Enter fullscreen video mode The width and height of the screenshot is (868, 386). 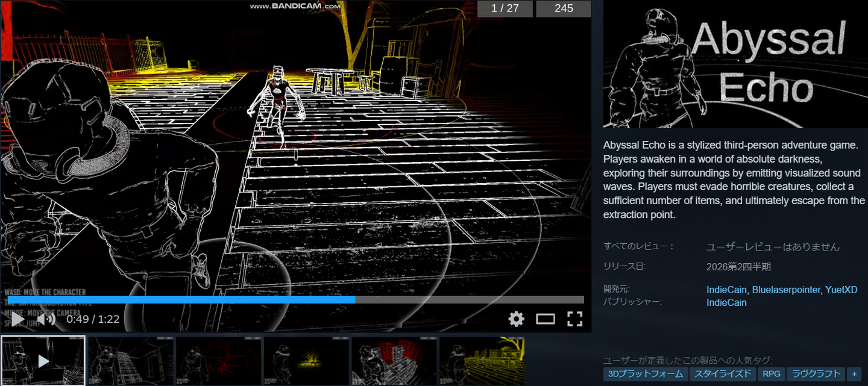pos(574,319)
